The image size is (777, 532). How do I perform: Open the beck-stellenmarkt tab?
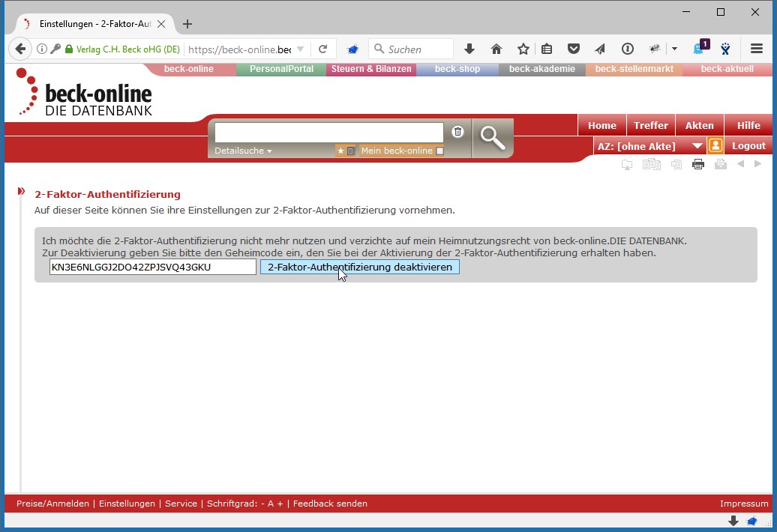tap(634, 69)
